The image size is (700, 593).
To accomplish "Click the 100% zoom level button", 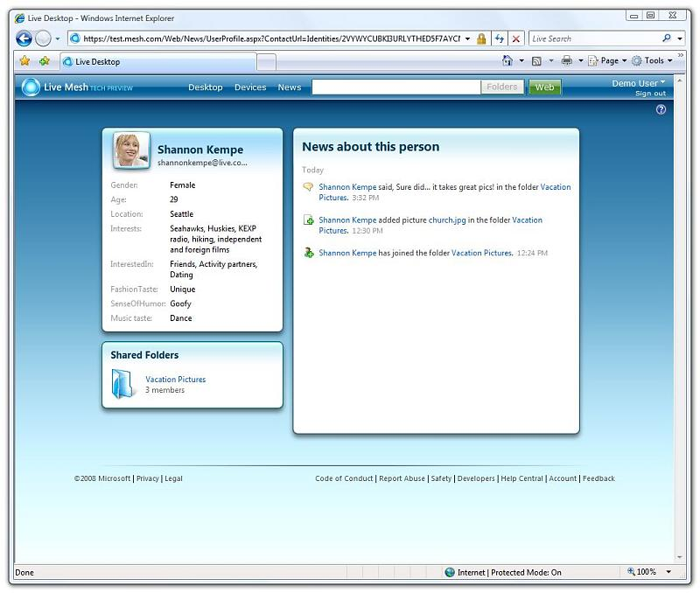I will [642, 572].
